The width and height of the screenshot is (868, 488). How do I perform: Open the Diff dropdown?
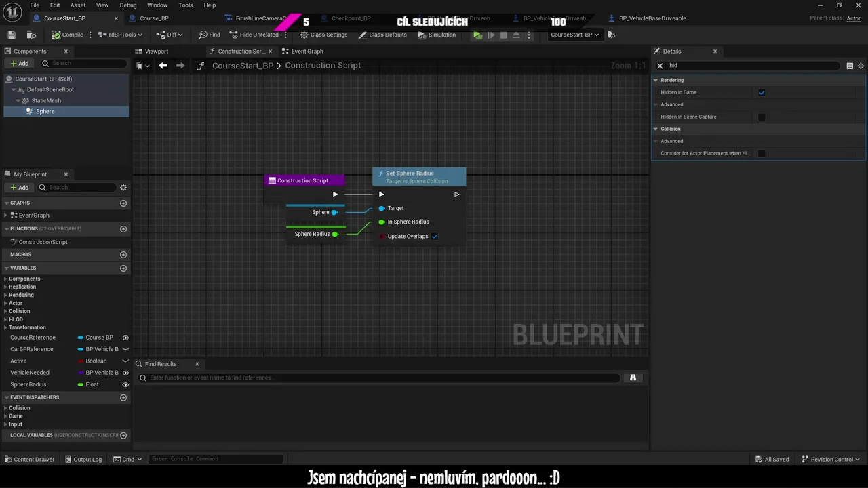(x=170, y=35)
